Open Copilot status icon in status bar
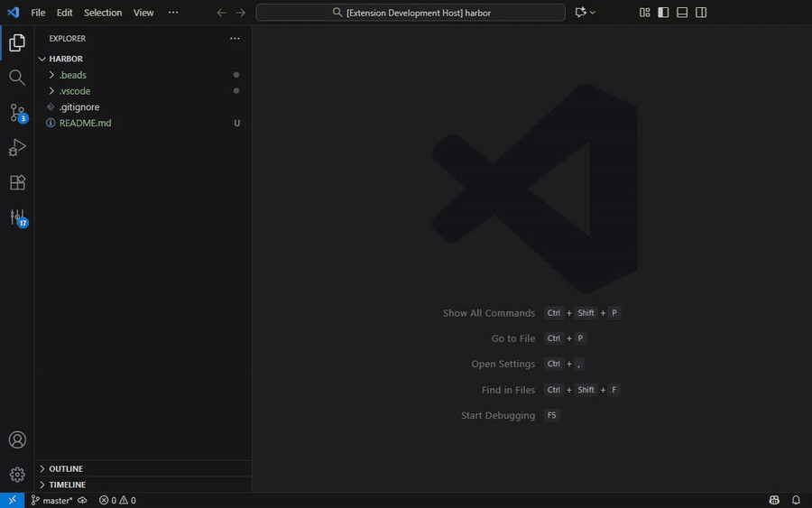Screen dimensions: 812x508 click(774, 500)
